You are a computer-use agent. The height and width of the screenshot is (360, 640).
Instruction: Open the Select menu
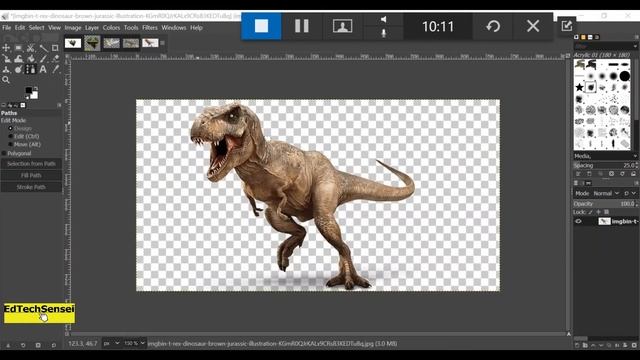click(x=36, y=28)
